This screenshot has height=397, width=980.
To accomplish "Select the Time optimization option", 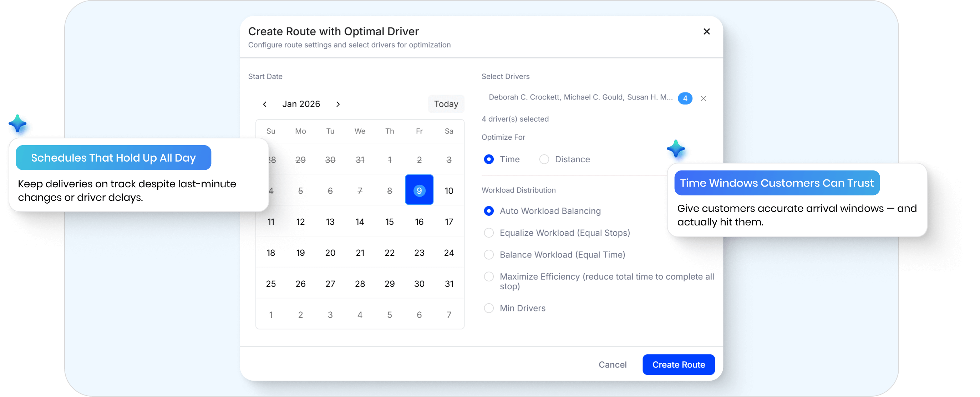I will point(489,159).
